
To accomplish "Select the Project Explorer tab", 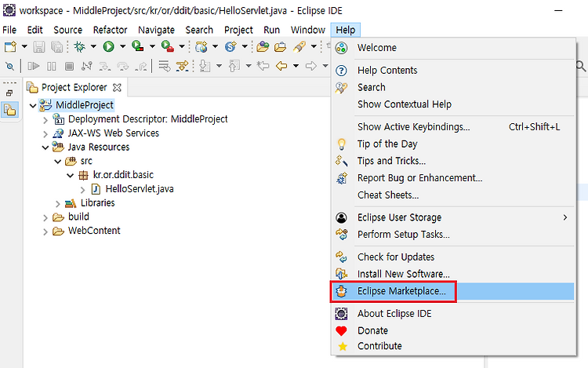I will (74, 87).
